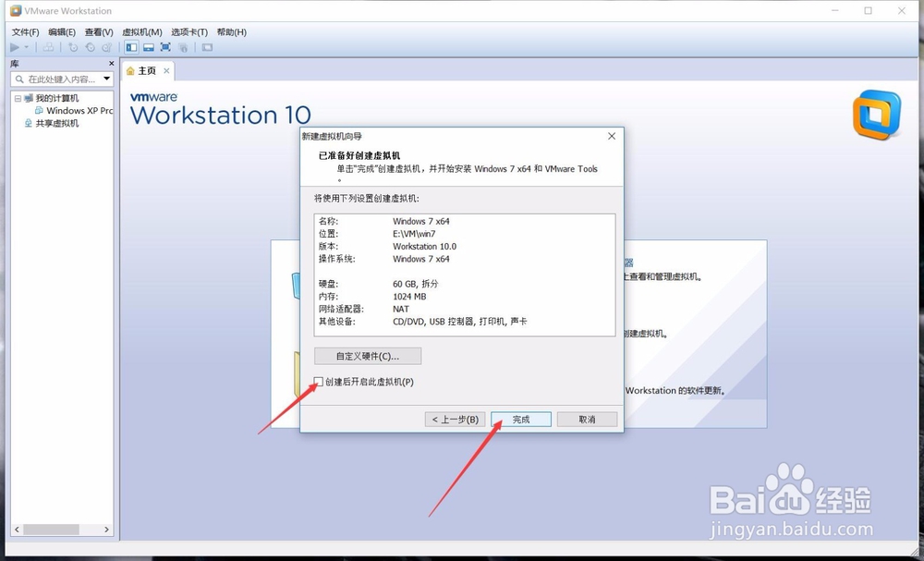Open the 编辑(E) menu
Screen dimensions: 924x561
coord(62,31)
